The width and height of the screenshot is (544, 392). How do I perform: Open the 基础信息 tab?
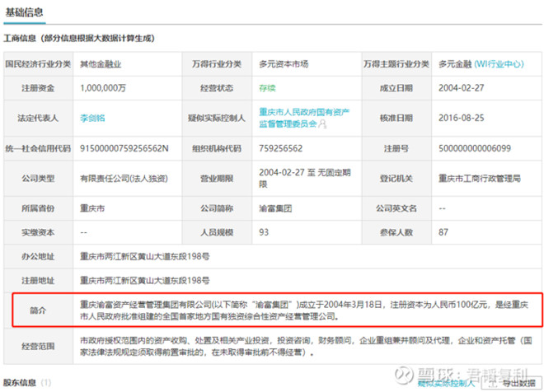tap(24, 12)
